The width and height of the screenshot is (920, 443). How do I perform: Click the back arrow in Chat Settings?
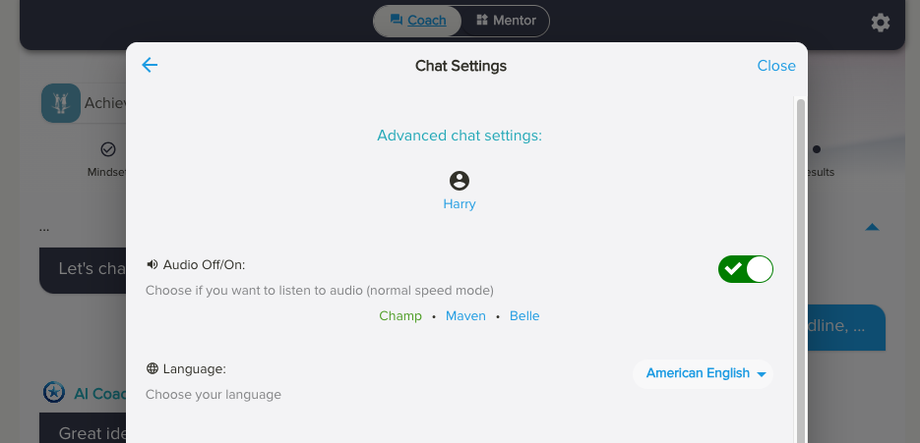click(x=150, y=66)
